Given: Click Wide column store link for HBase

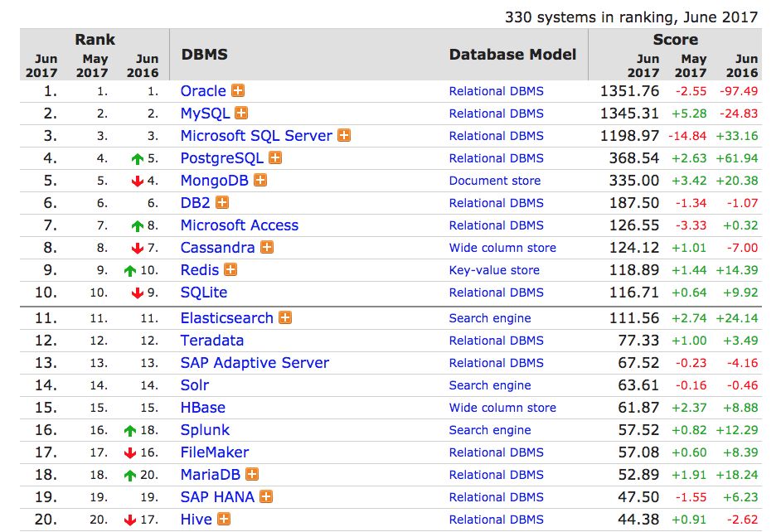Looking at the screenshot, I should click(x=502, y=408).
